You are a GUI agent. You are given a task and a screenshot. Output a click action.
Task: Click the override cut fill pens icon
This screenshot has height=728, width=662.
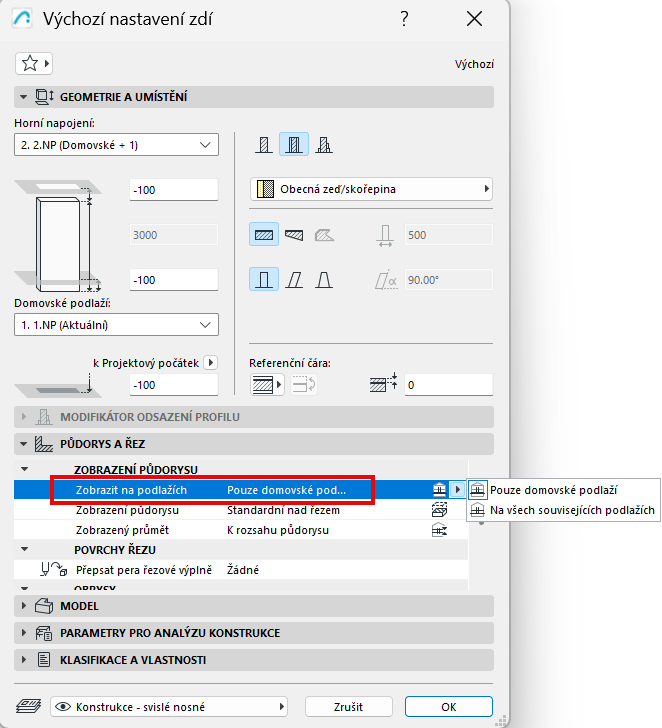click(53, 569)
